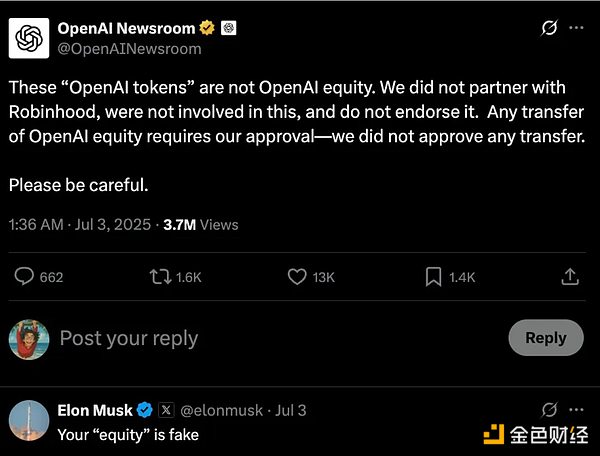This screenshot has width=600, height=456.
Task: Click Elon Musk's blue verified badge
Action: pyautogui.click(x=145, y=410)
